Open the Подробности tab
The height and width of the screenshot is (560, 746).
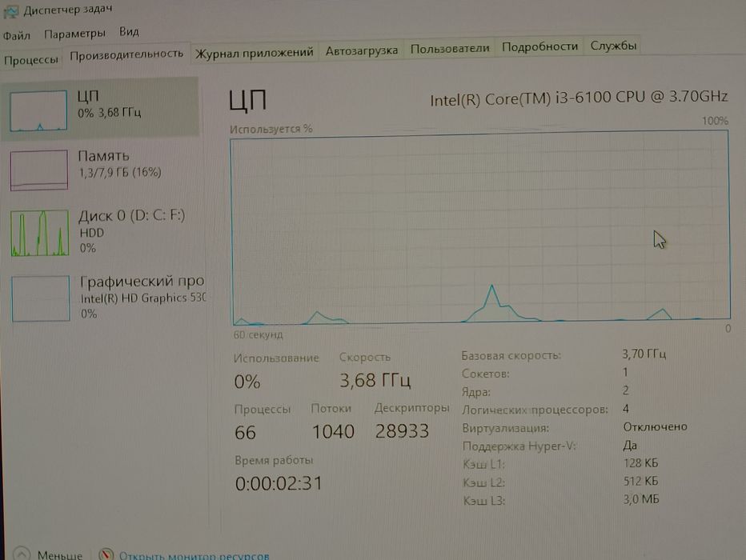[x=539, y=46]
